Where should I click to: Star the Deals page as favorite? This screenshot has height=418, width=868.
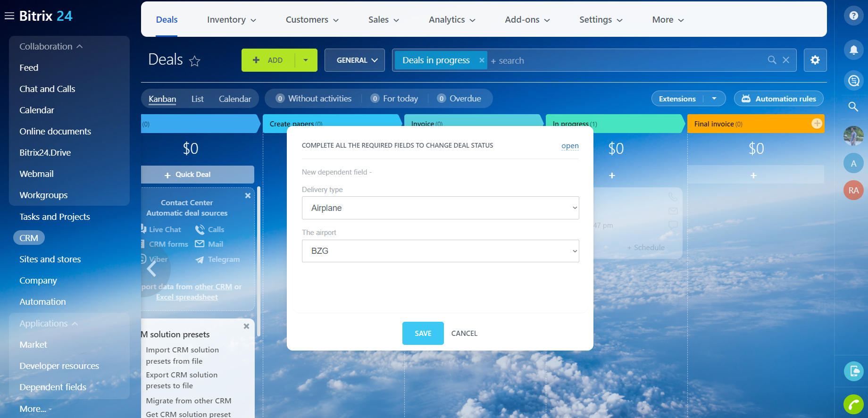click(194, 61)
